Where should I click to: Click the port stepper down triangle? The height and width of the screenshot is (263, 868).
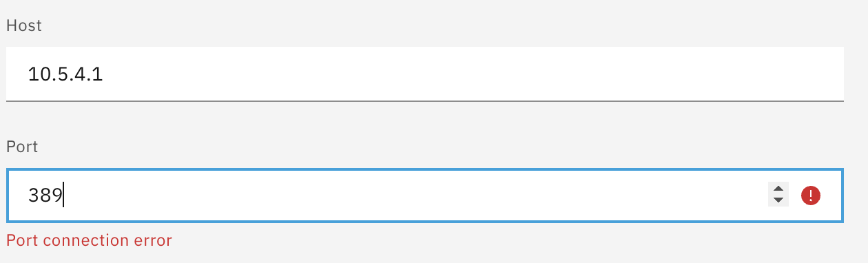click(x=778, y=201)
